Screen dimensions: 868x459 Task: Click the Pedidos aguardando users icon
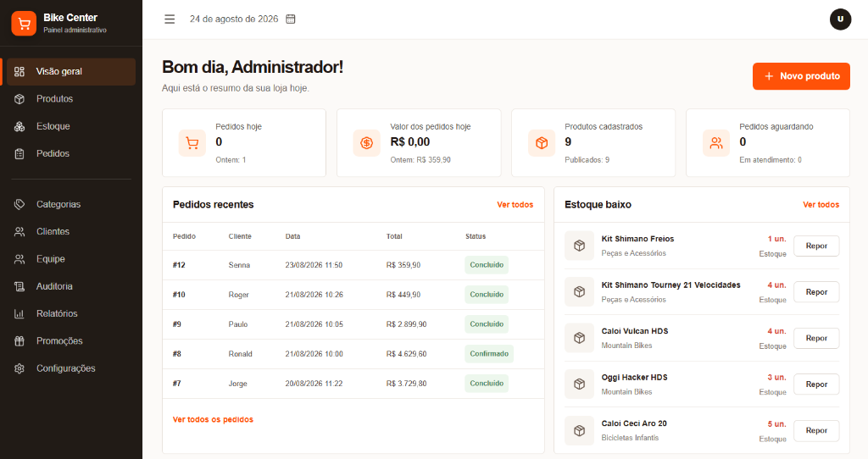click(x=716, y=143)
